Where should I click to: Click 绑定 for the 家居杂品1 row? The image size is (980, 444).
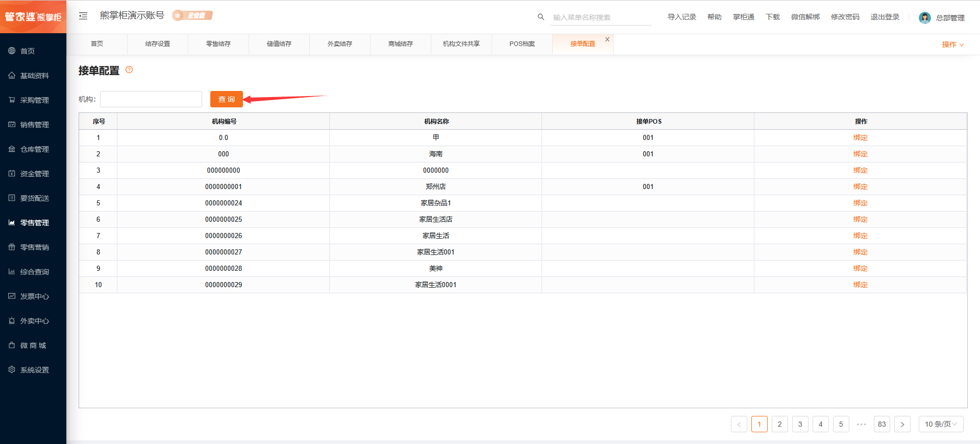pyautogui.click(x=860, y=203)
